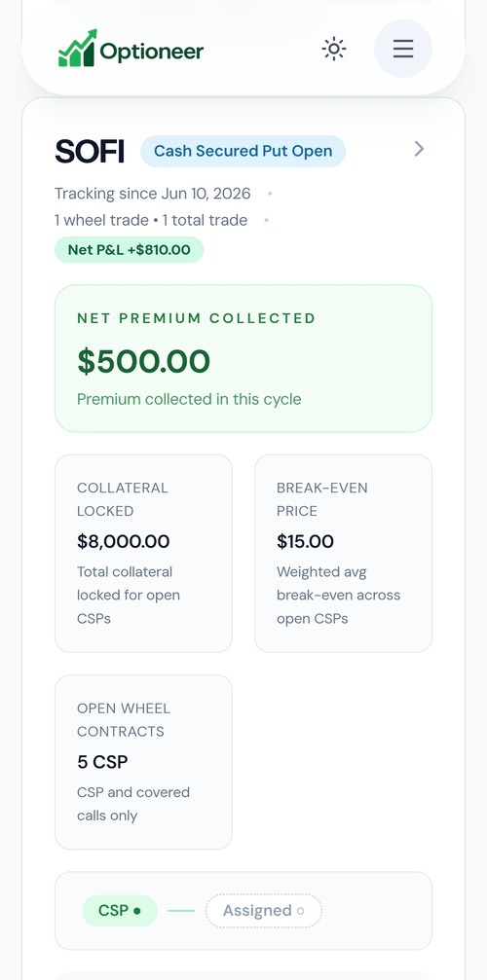Select the Break-Even Price card
Image resolution: width=487 pixels, height=980 pixels.
click(343, 554)
